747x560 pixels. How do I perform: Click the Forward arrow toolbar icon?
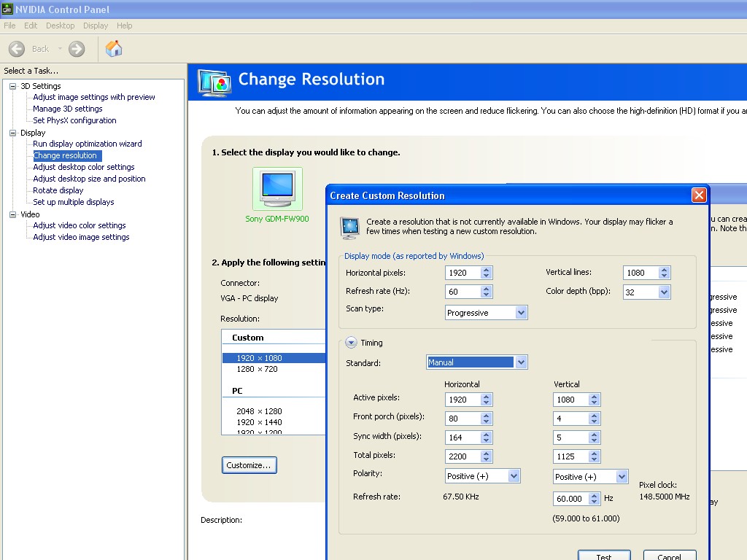coord(77,49)
